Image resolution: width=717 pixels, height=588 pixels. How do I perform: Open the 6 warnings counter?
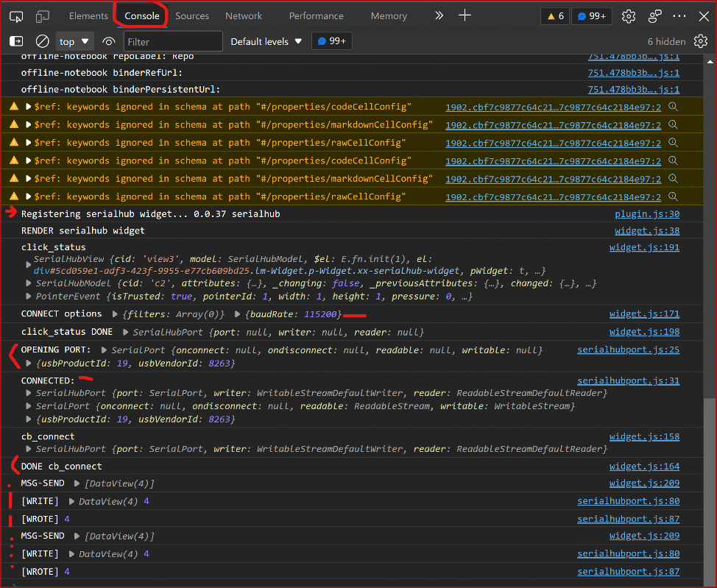coord(556,16)
